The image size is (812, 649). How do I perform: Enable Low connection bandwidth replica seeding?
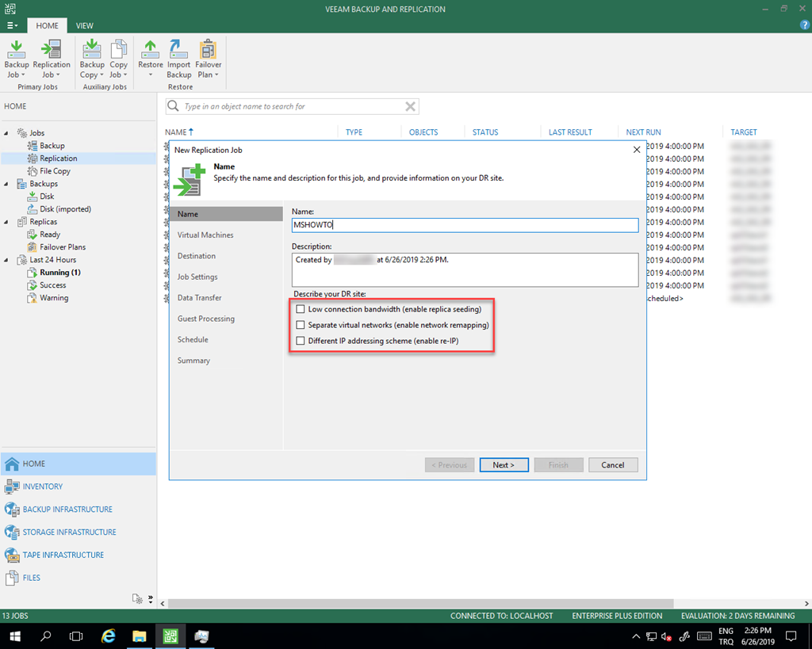pyautogui.click(x=301, y=309)
